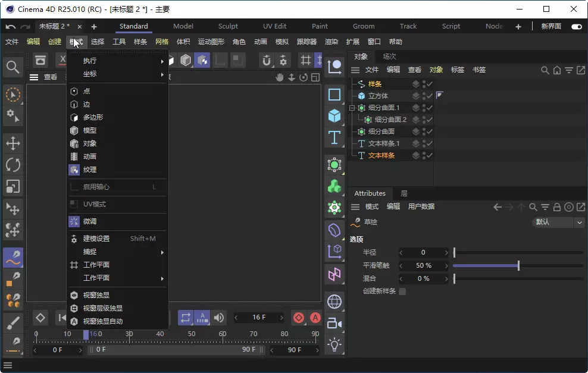The image size is (588, 373).
Task: Open the 渲染 menu
Action: [x=331, y=42]
